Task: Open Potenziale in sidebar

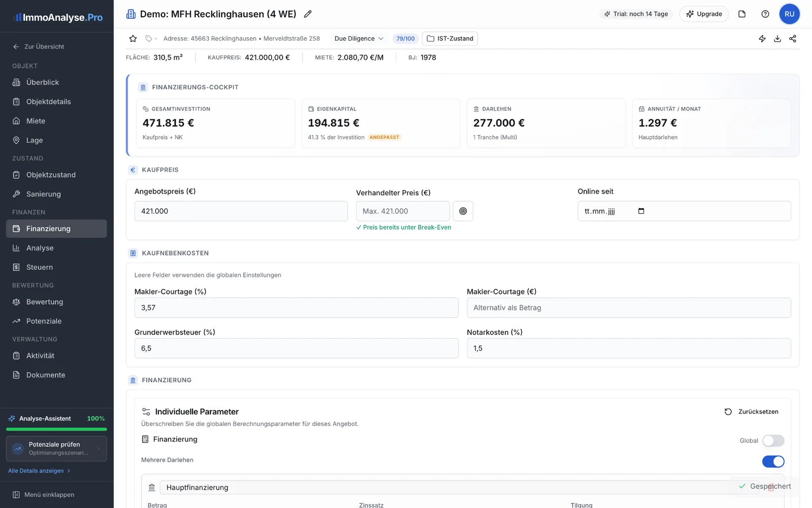Action: 56,321
